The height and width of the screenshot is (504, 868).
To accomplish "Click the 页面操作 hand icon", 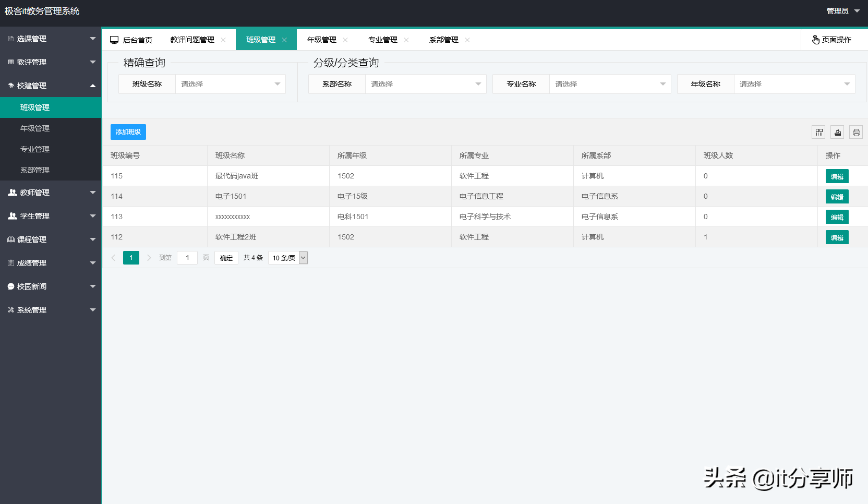I will coord(815,39).
